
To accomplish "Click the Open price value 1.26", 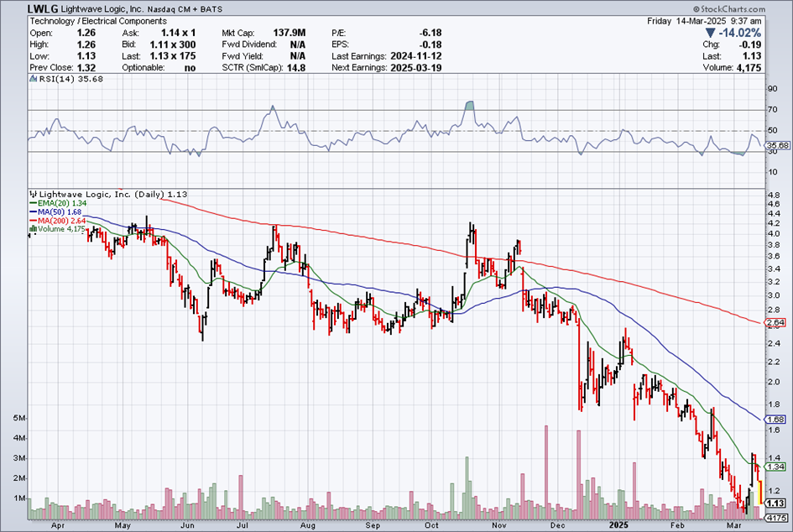I will [86, 33].
